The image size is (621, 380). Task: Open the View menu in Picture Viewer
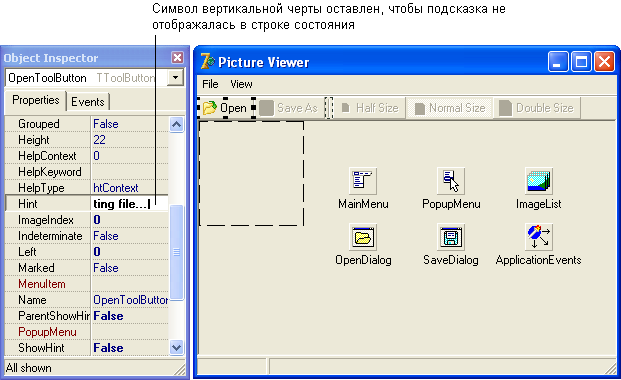[x=241, y=84]
